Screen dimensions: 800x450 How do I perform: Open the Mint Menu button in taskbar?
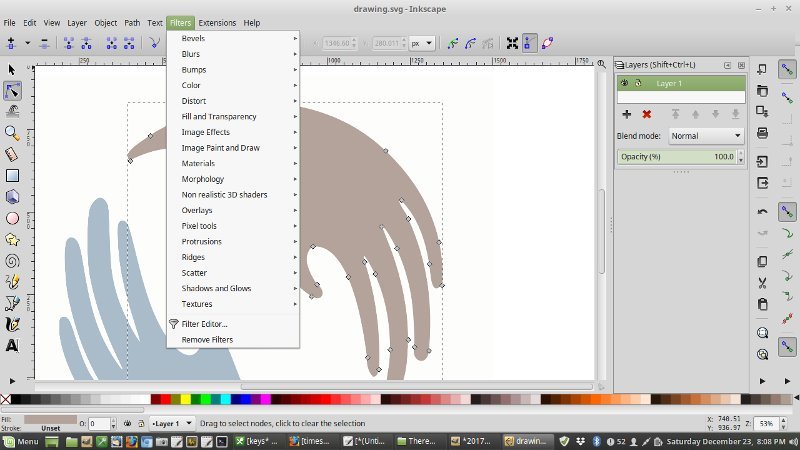[21, 441]
